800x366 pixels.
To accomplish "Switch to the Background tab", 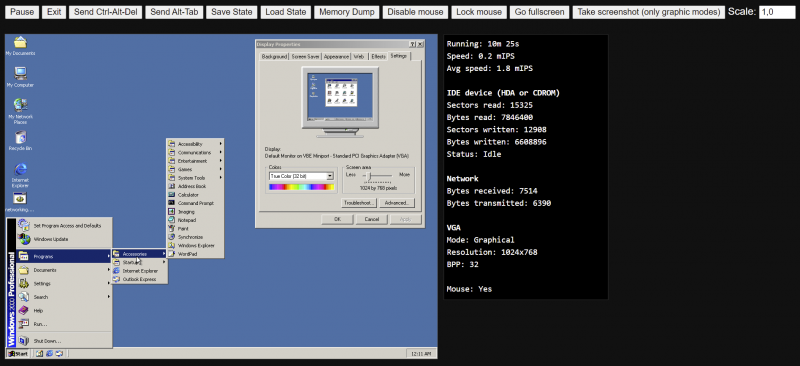I will tap(274, 57).
